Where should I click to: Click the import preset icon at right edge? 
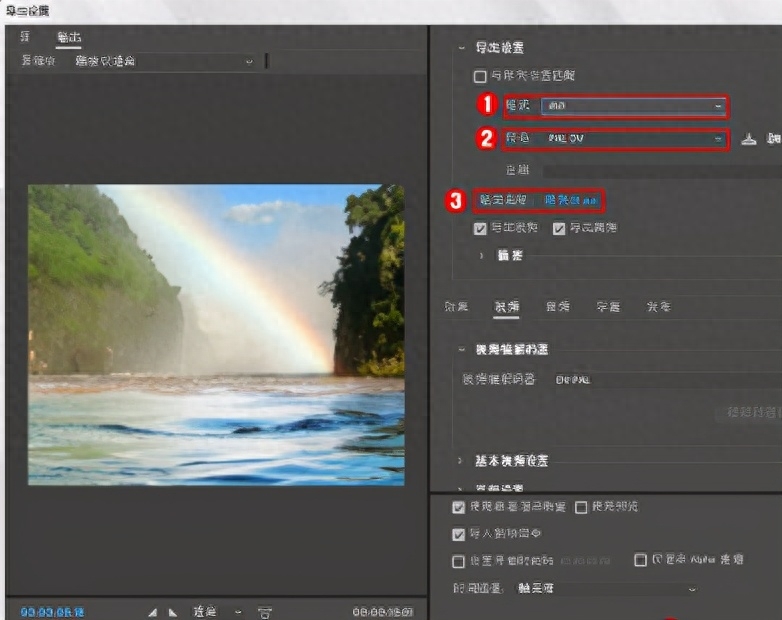(x=774, y=139)
